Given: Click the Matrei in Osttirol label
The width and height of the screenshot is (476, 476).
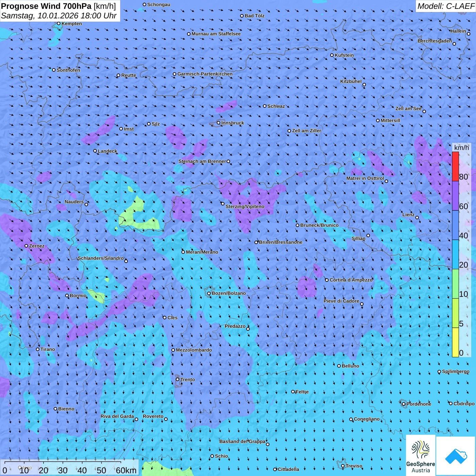Looking at the screenshot, I should click(x=365, y=178).
